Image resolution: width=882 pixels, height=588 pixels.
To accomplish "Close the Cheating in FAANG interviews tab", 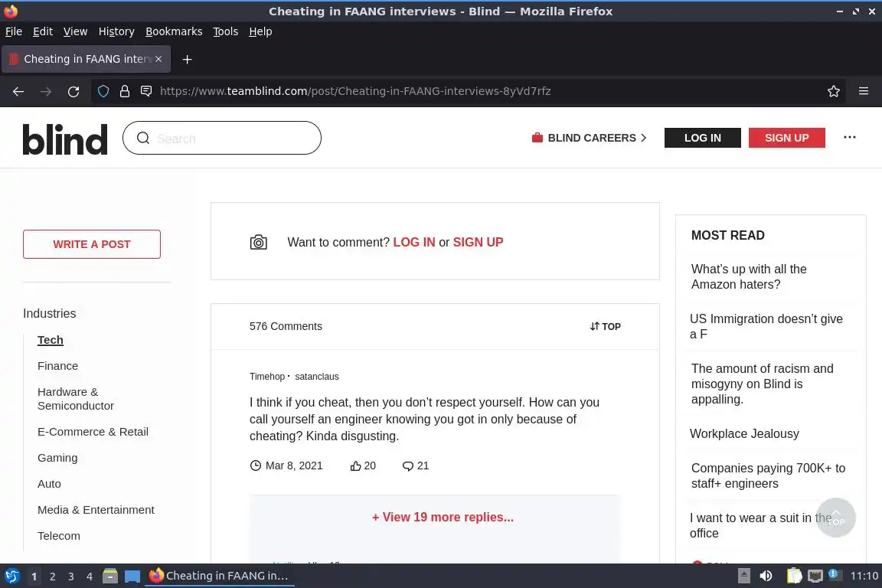I will pyautogui.click(x=158, y=59).
